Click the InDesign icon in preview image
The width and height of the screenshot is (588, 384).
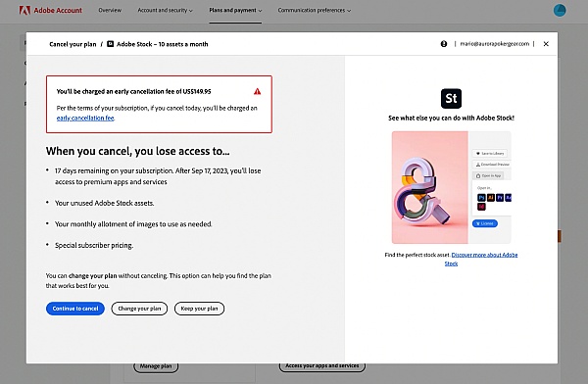point(481,207)
